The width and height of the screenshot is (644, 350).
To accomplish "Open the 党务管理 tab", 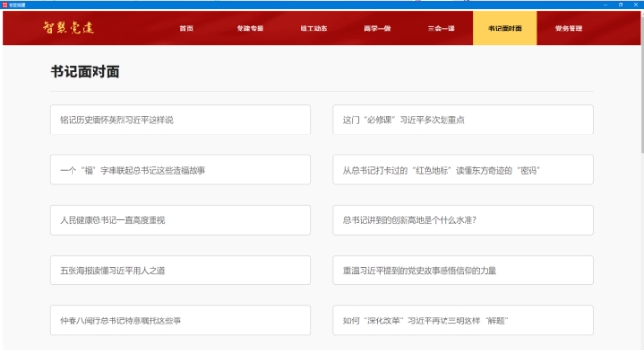I will (x=569, y=29).
